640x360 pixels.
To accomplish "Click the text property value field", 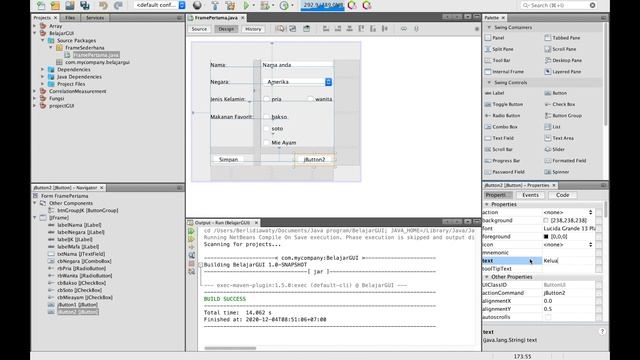I will (568, 260).
